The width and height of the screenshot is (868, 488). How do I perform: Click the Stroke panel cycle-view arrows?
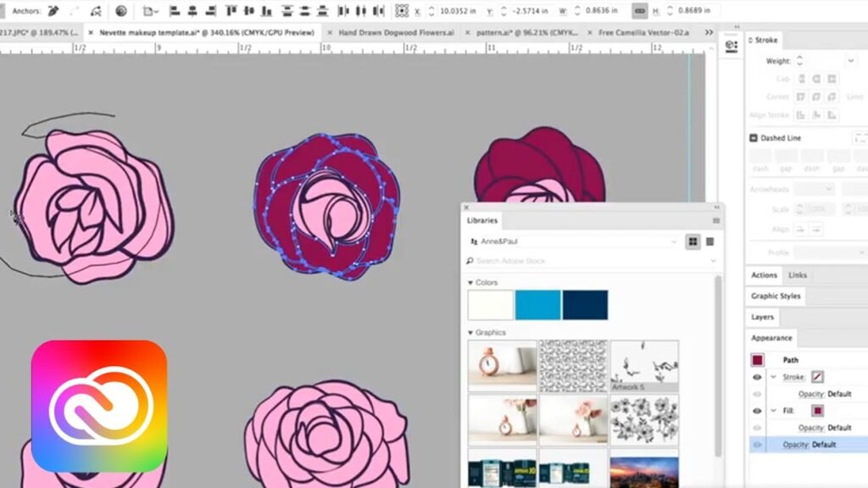(751, 41)
